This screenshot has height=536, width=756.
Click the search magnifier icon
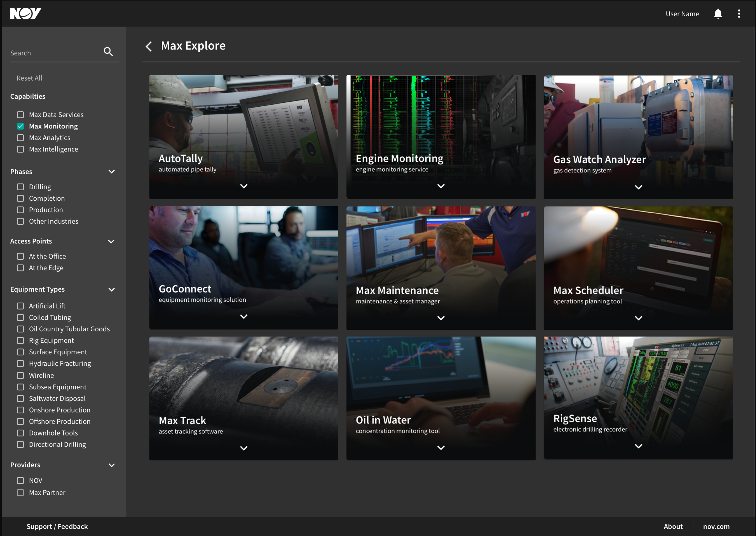coord(108,52)
